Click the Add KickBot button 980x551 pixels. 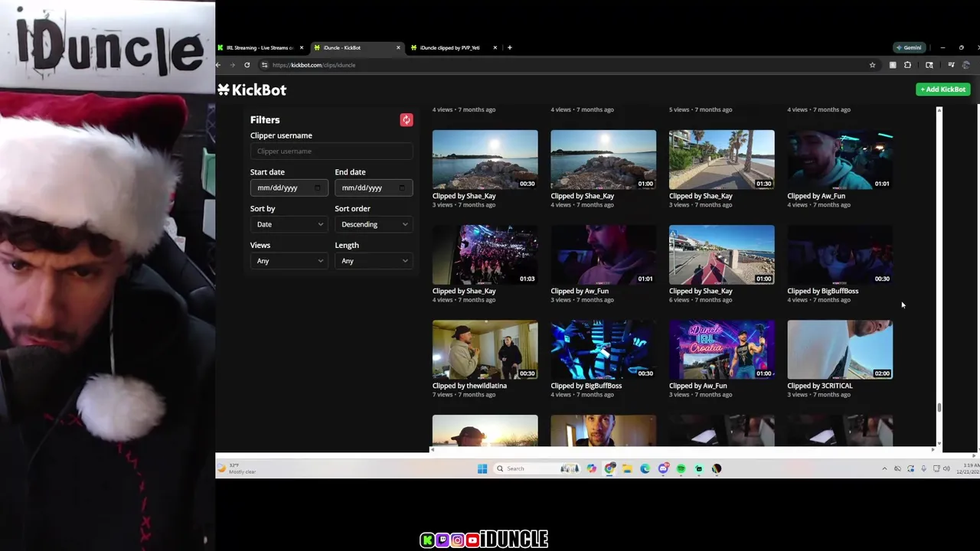point(943,90)
